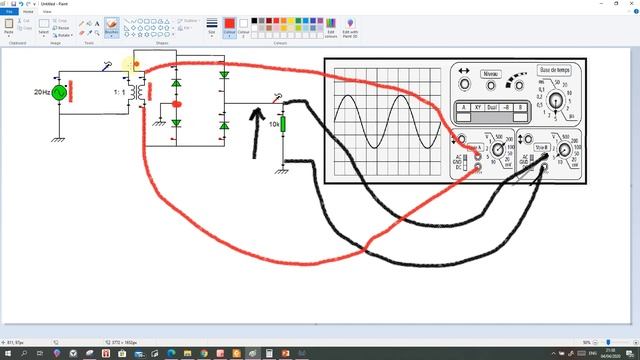Select the Text tool (letter A)
Viewport: 640px width, 360px height.
(97, 24)
